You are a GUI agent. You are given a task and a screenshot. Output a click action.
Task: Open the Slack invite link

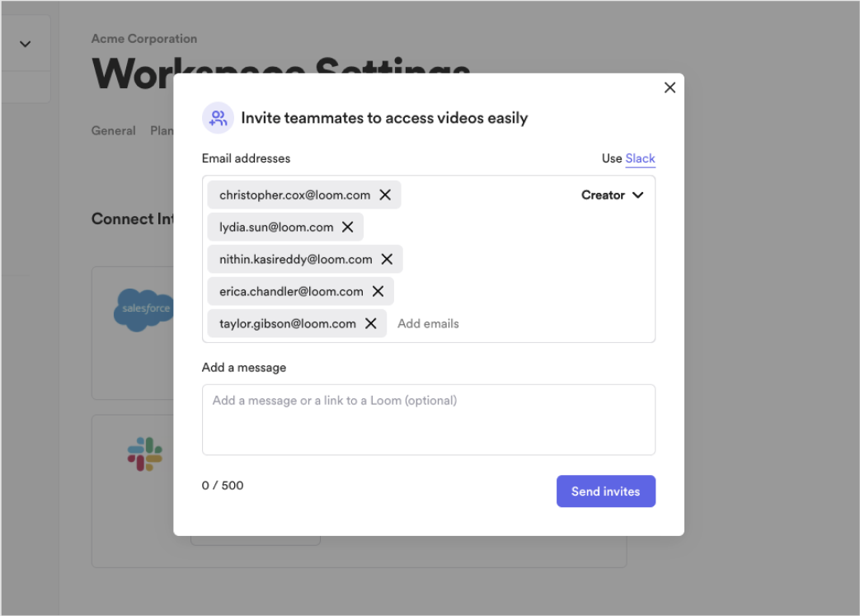pyautogui.click(x=640, y=158)
